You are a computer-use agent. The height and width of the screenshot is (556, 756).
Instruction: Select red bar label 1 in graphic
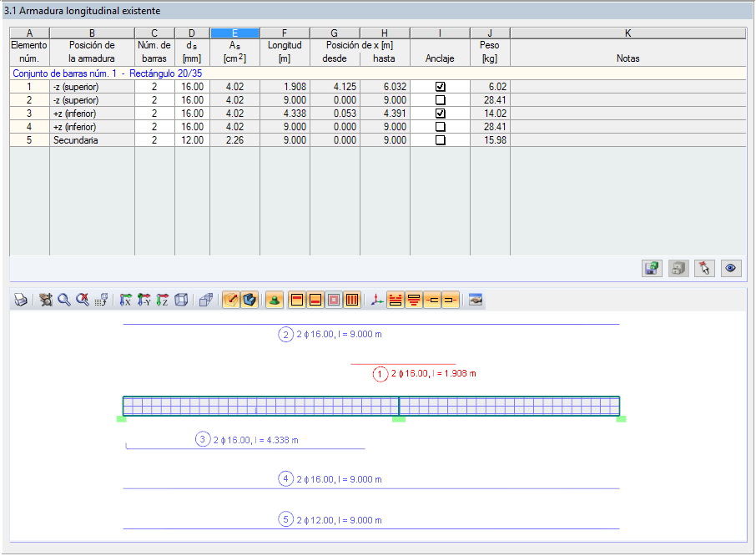coord(424,374)
